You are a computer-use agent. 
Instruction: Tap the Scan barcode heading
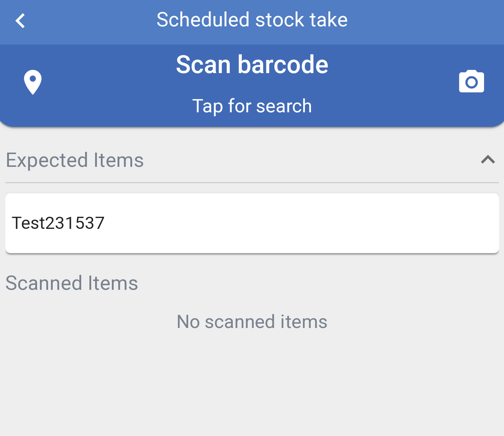[x=252, y=65]
